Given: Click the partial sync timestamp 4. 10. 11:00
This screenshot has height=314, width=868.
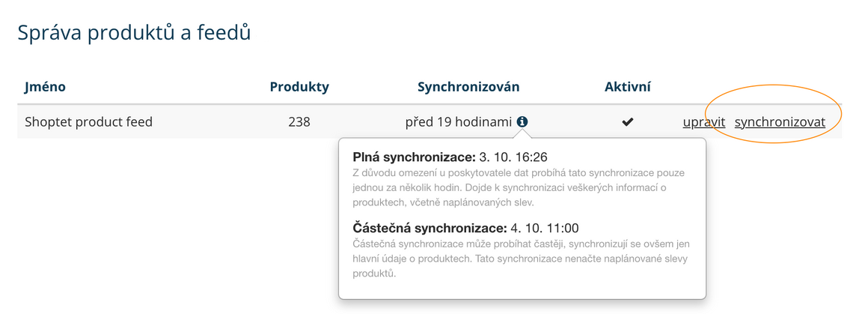Looking at the screenshot, I should (x=544, y=228).
